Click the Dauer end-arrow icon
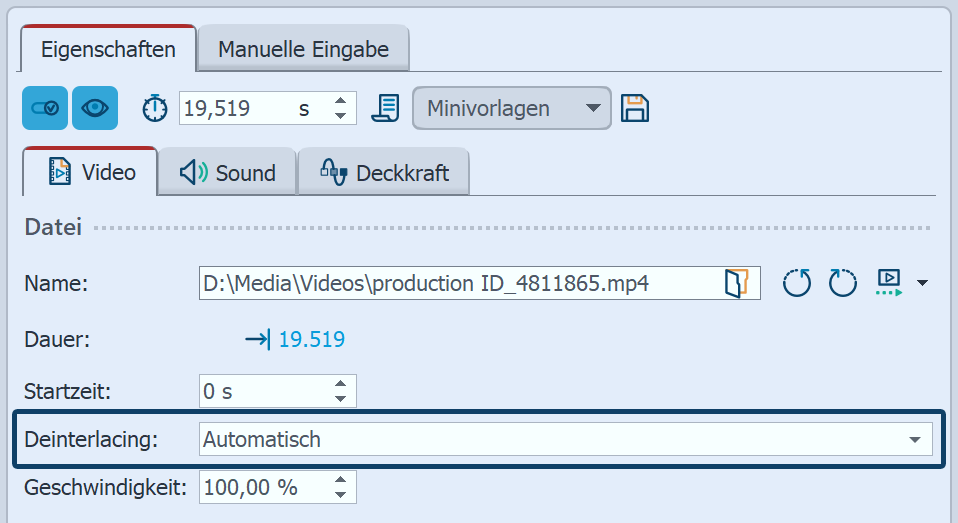Screen dimensions: 958x523 [x=257, y=339]
